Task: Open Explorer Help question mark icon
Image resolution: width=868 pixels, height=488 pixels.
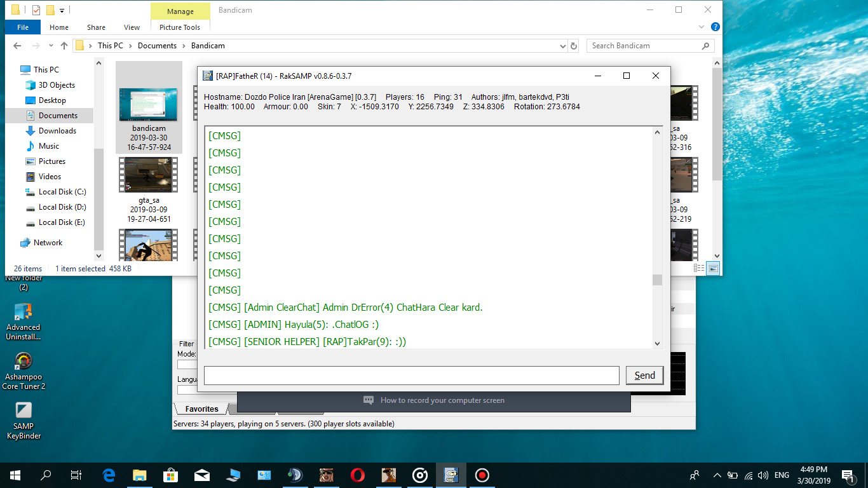Action: coord(715,27)
